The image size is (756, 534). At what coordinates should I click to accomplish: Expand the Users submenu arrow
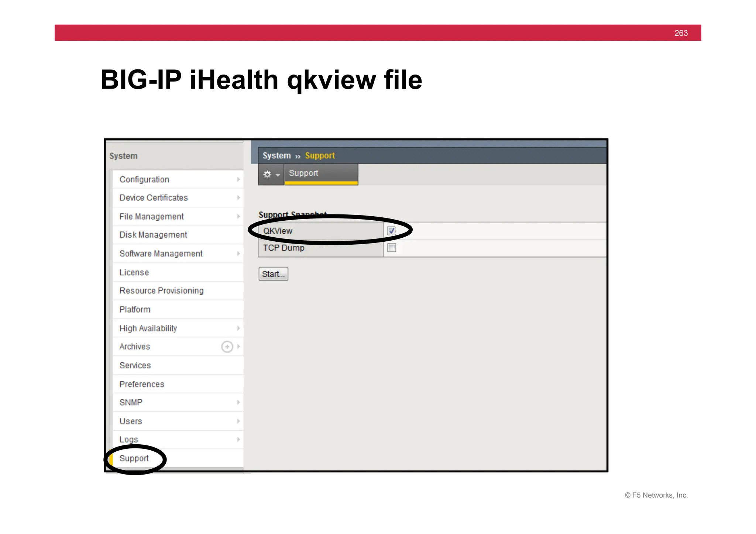(238, 421)
